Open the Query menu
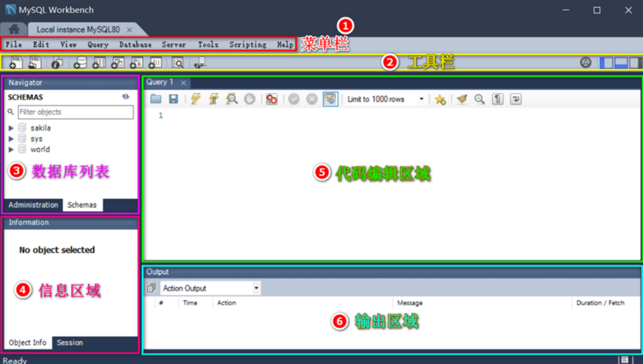This screenshot has height=364, width=643. point(98,44)
